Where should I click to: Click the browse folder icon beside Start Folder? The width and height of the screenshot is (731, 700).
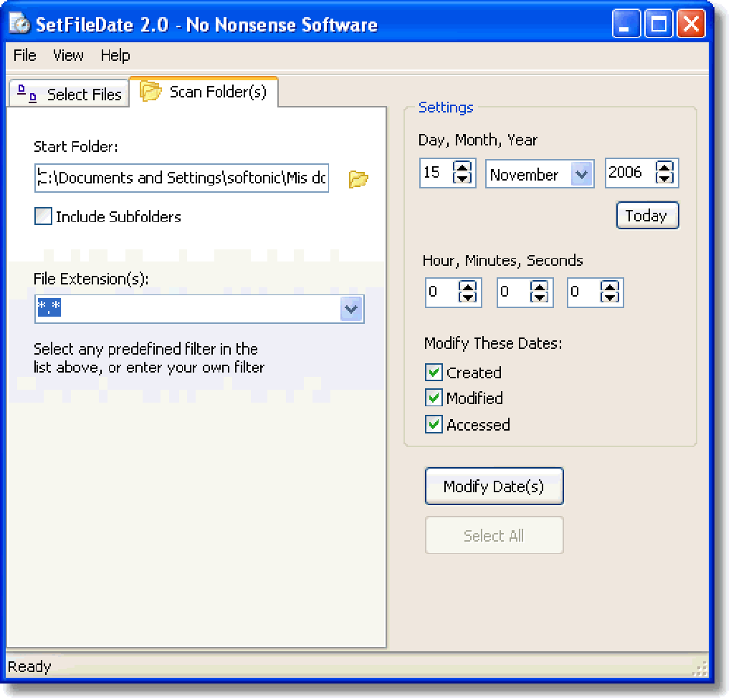tap(358, 178)
